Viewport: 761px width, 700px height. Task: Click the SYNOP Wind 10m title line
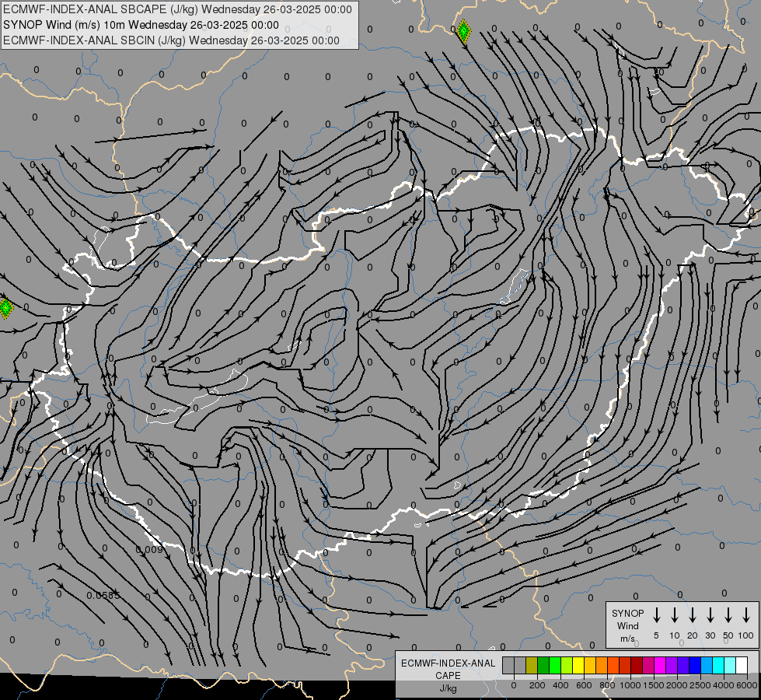[141, 25]
